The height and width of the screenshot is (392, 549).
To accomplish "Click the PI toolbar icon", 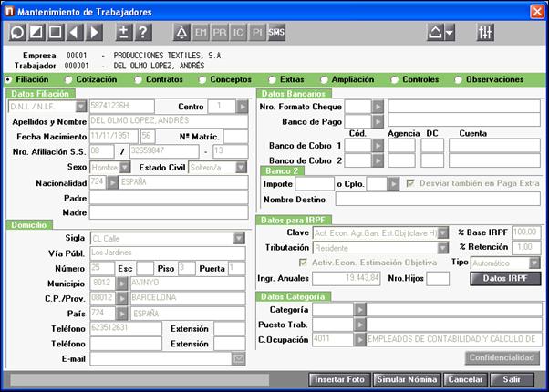I will pyautogui.click(x=257, y=33).
